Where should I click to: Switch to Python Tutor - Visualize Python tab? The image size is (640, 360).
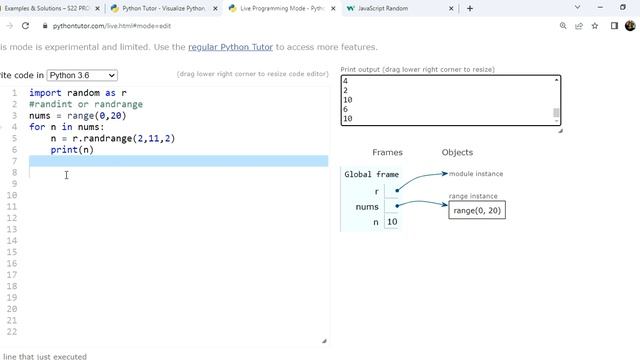(163, 8)
